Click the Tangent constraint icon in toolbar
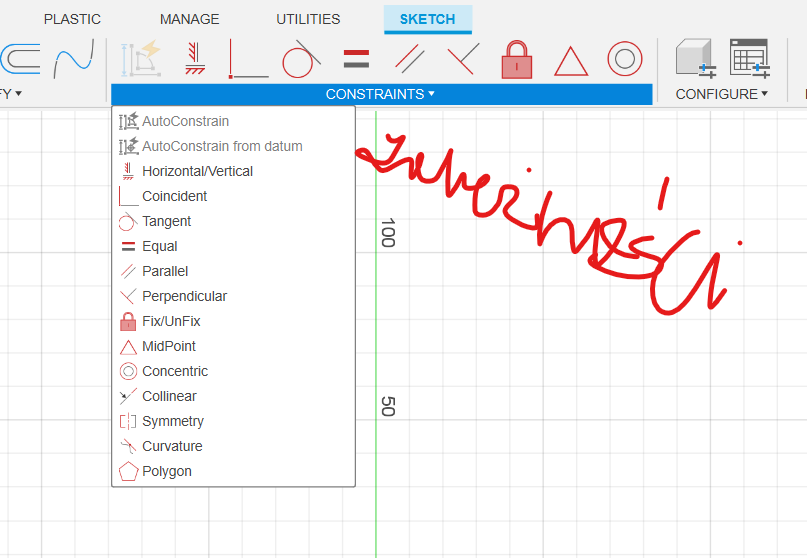807x558 pixels. point(301,59)
